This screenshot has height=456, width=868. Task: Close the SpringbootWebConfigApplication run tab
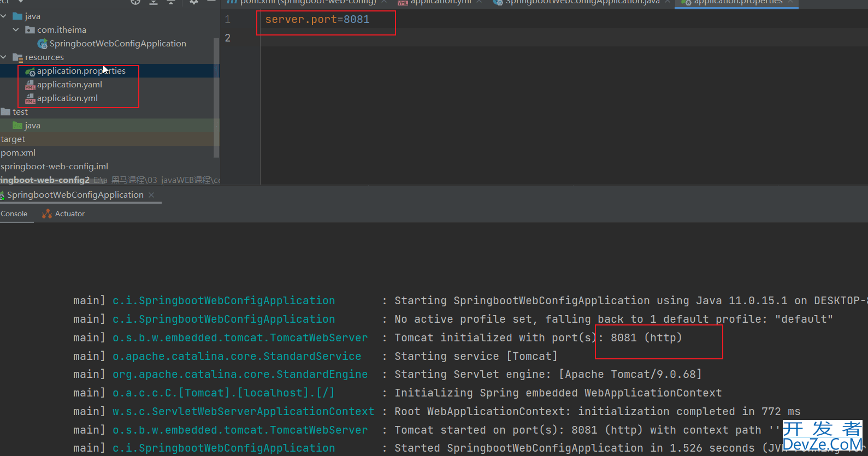(151, 195)
